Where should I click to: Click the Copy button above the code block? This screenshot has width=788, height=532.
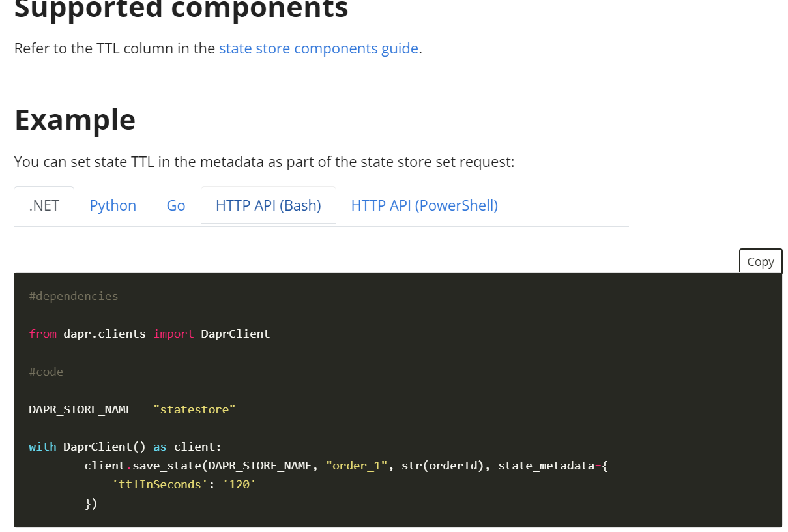(x=760, y=261)
